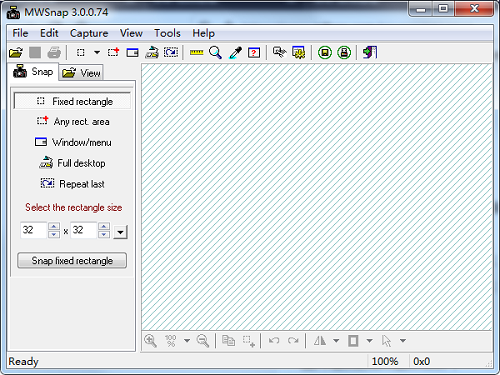Open the preset rectangle sizes dropdown
The width and height of the screenshot is (500, 375).
pyautogui.click(x=121, y=232)
